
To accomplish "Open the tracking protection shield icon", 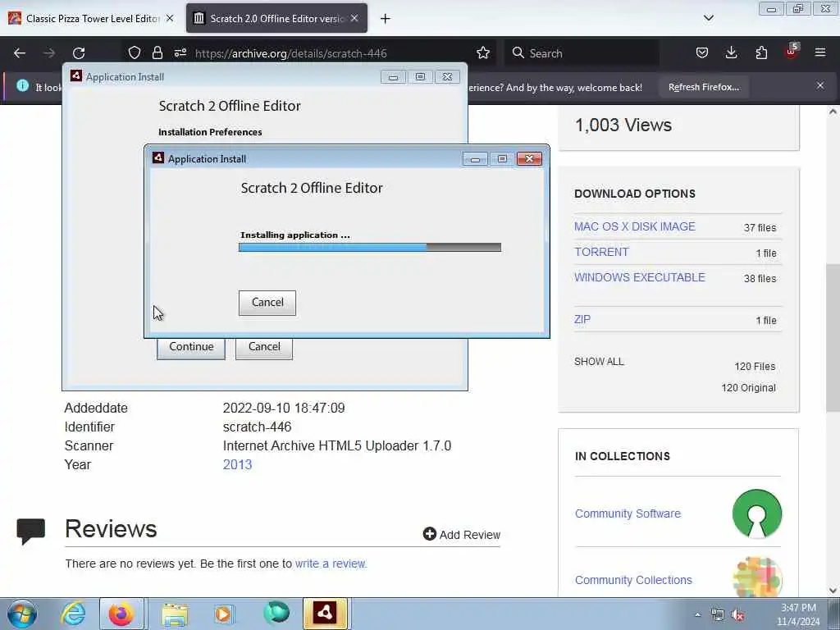I will pos(135,52).
